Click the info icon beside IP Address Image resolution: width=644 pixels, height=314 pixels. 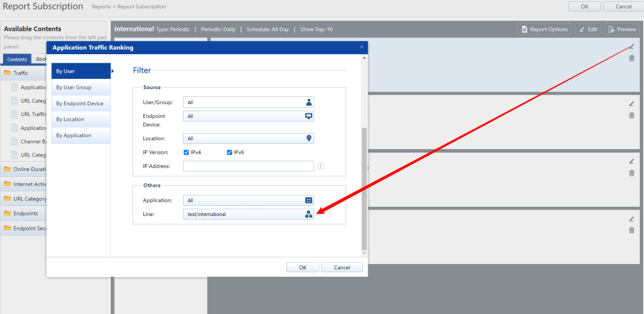(321, 166)
